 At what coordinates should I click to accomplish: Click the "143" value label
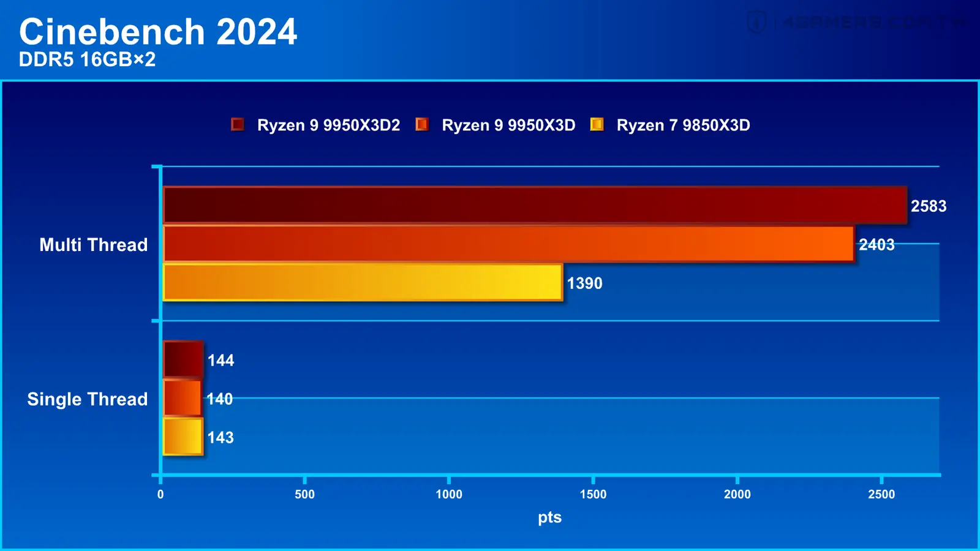pyautogui.click(x=221, y=438)
